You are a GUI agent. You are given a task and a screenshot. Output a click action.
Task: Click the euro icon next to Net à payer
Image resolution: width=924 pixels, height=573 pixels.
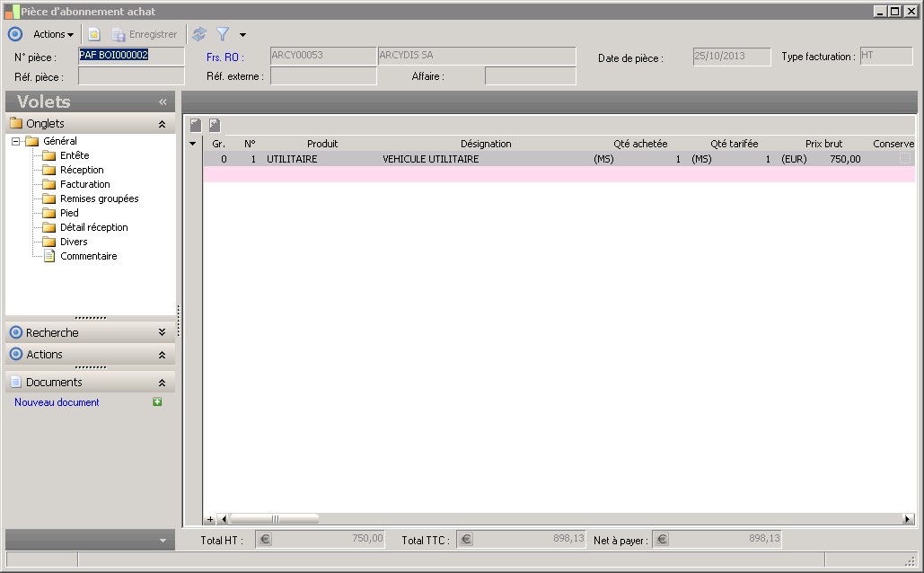662,539
